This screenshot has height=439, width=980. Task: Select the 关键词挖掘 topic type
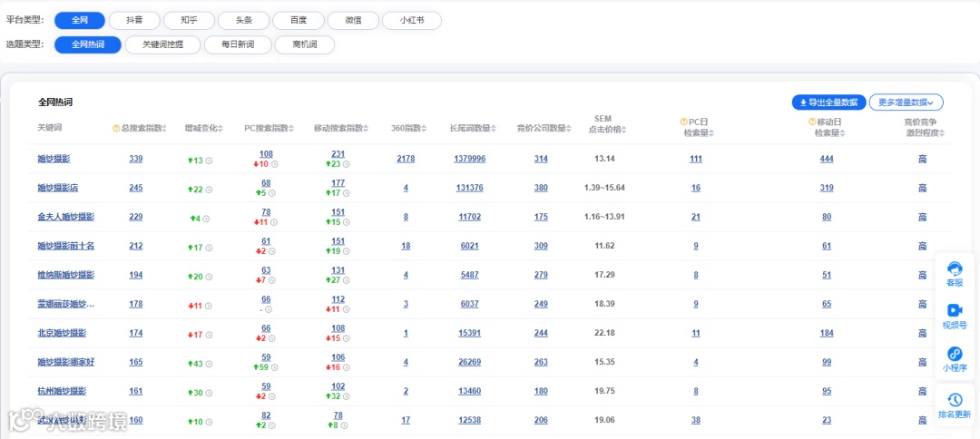tap(162, 45)
